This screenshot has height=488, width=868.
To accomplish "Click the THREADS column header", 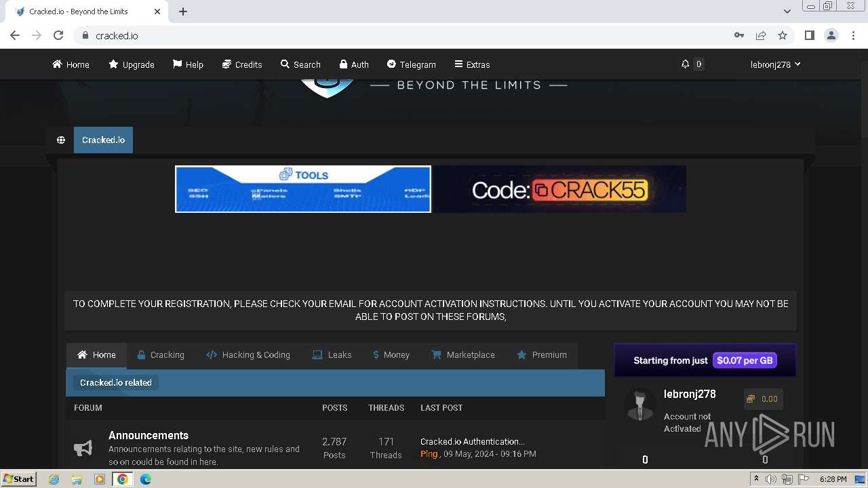I will (x=386, y=408).
